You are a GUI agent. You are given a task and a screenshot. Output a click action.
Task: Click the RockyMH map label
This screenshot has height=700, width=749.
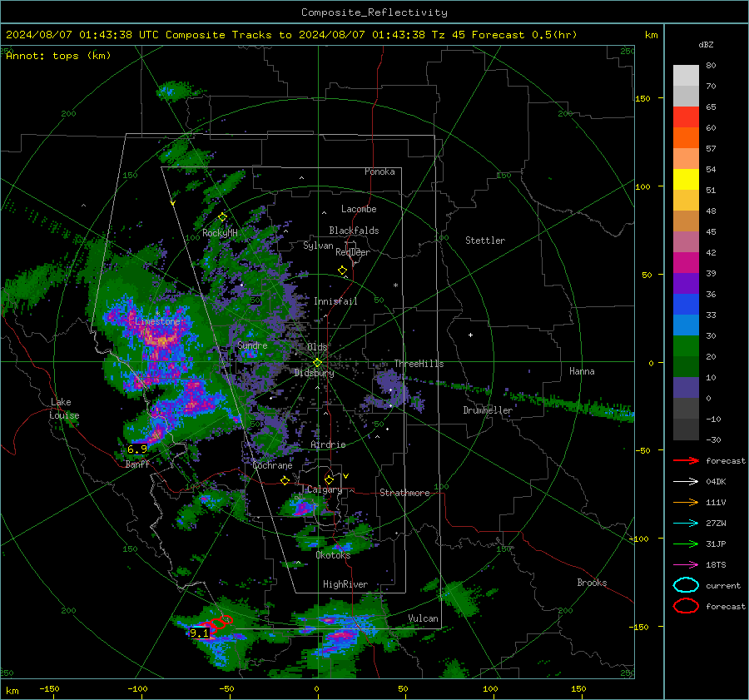click(x=220, y=233)
